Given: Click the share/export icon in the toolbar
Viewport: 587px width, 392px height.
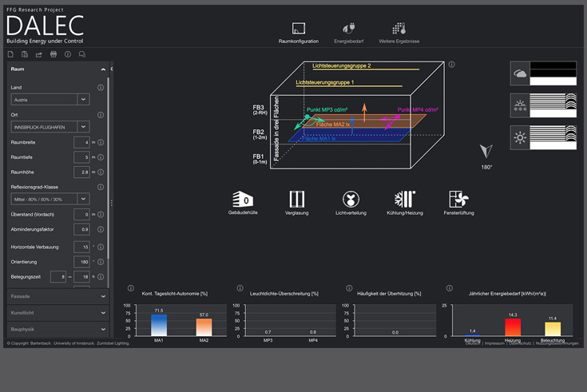Looking at the screenshot, I should 38,54.
